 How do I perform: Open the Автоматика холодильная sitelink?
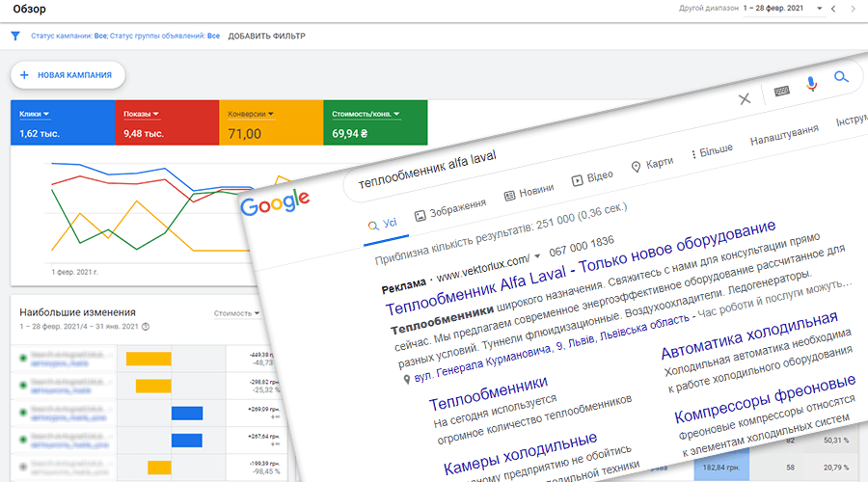[x=749, y=335]
